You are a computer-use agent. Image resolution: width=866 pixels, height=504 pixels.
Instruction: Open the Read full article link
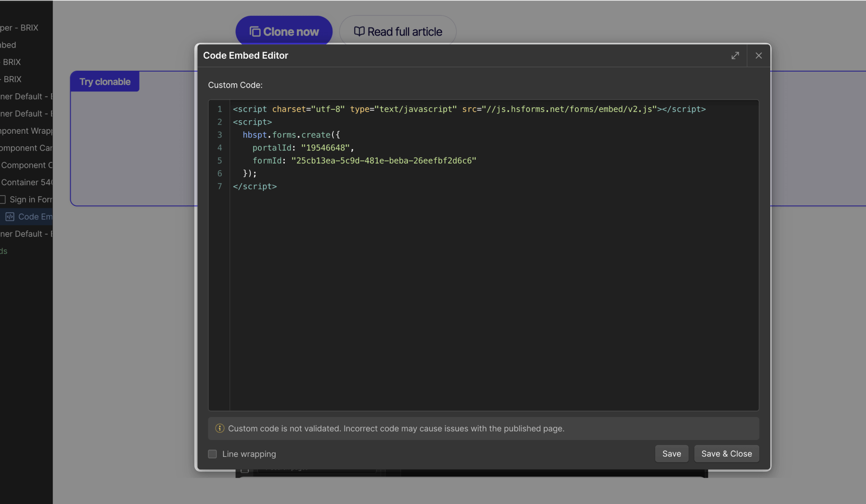(x=398, y=32)
